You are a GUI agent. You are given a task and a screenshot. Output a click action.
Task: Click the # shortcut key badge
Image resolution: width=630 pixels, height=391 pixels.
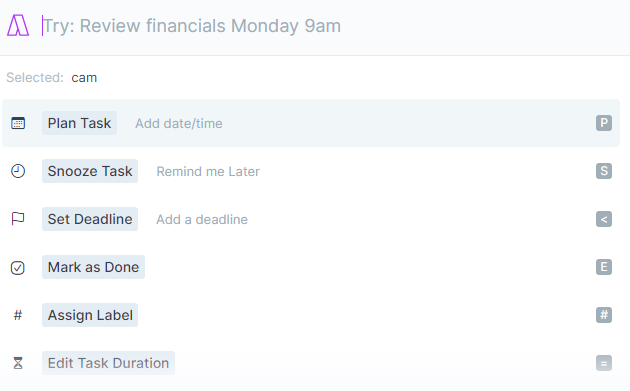pos(604,315)
